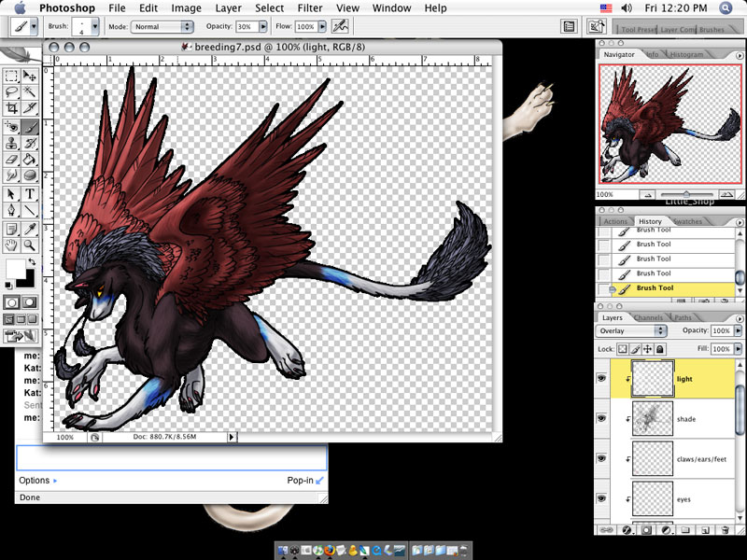Open the Image menu
The width and height of the screenshot is (747, 560).
[186, 8]
